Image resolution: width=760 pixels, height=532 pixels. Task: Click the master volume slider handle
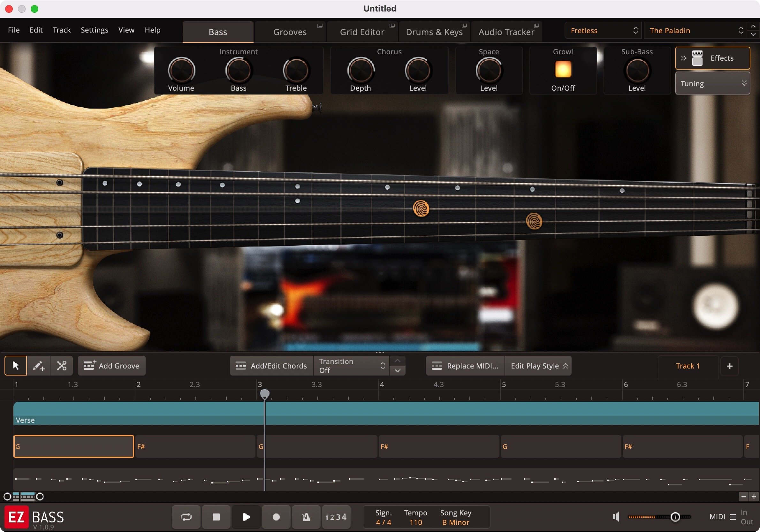(675, 517)
